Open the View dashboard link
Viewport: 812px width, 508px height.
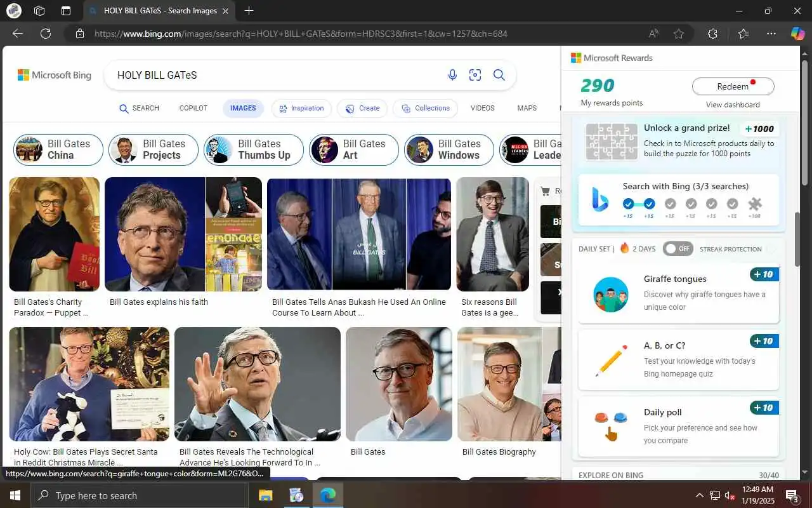coord(733,105)
